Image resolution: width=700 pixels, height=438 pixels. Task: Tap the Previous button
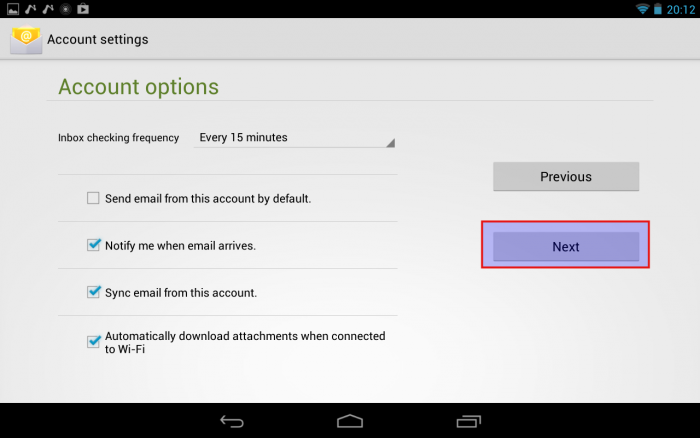[x=566, y=176]
